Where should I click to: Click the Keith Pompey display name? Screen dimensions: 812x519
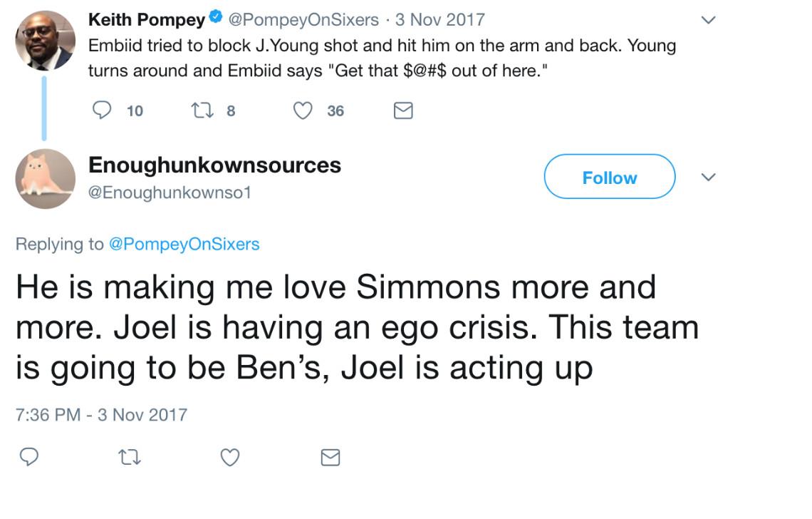pos(146,20)
